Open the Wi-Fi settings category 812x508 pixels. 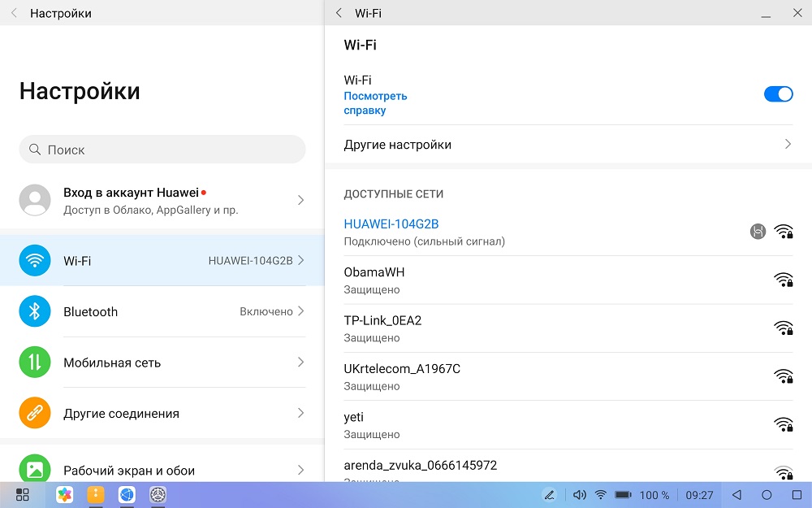coord(162,260)
